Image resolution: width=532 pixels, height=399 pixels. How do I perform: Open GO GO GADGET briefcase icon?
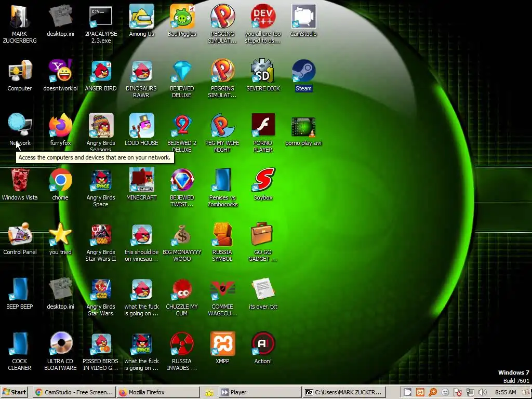tap(263, 234)
